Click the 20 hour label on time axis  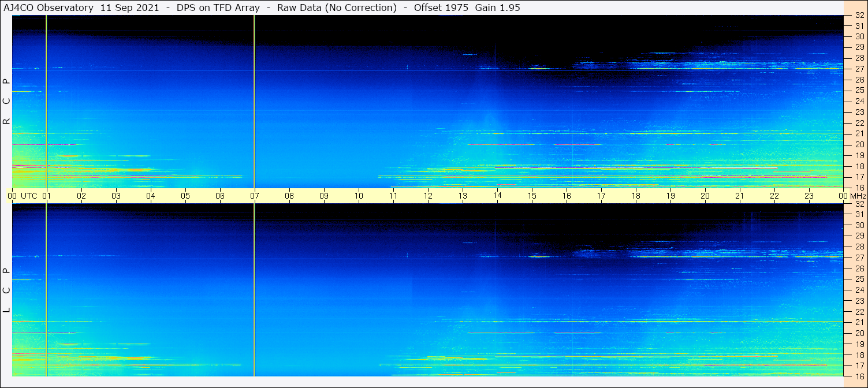pyautogui.click(x=705, y=196)
